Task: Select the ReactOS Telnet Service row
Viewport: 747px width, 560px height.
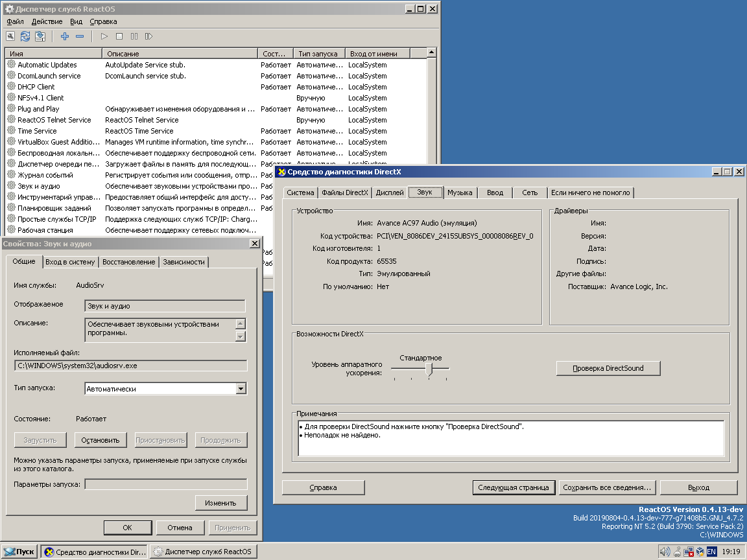Action: [215, 119]
